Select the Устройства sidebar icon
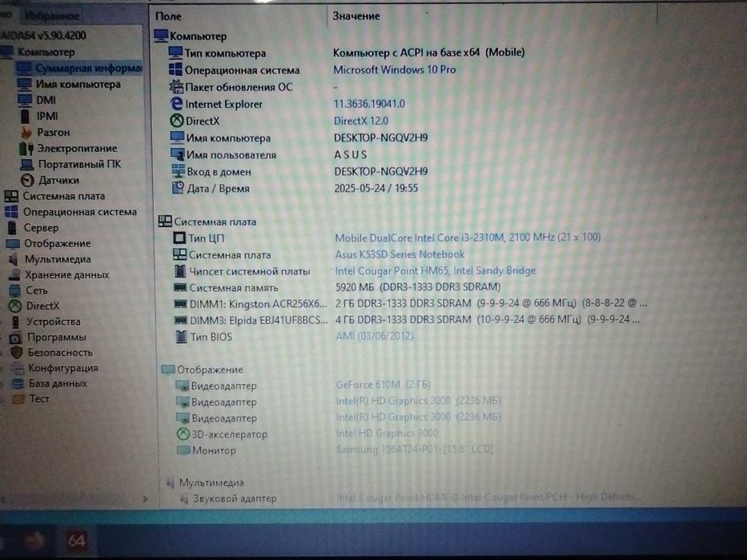 tap(16, 322)
